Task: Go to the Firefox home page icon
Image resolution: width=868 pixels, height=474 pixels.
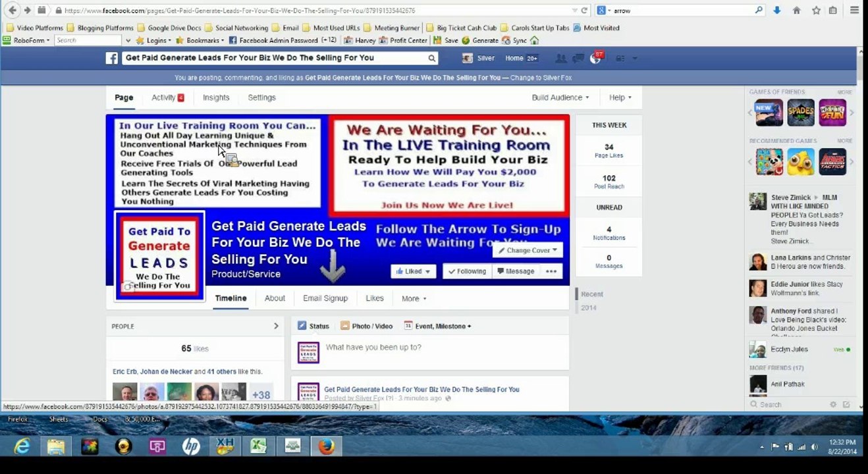Action: tap(796, 11)
